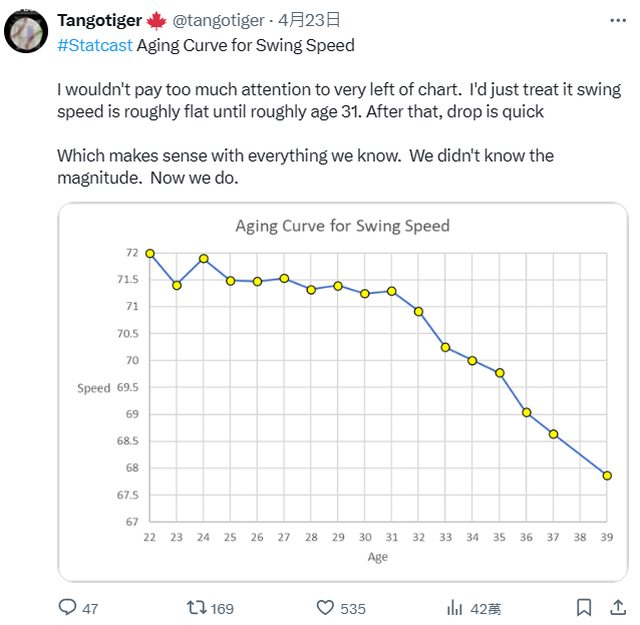This screenshot has width=640, height=625.
Task: Click the #Statcast hashtag
Action: (94, 45)
